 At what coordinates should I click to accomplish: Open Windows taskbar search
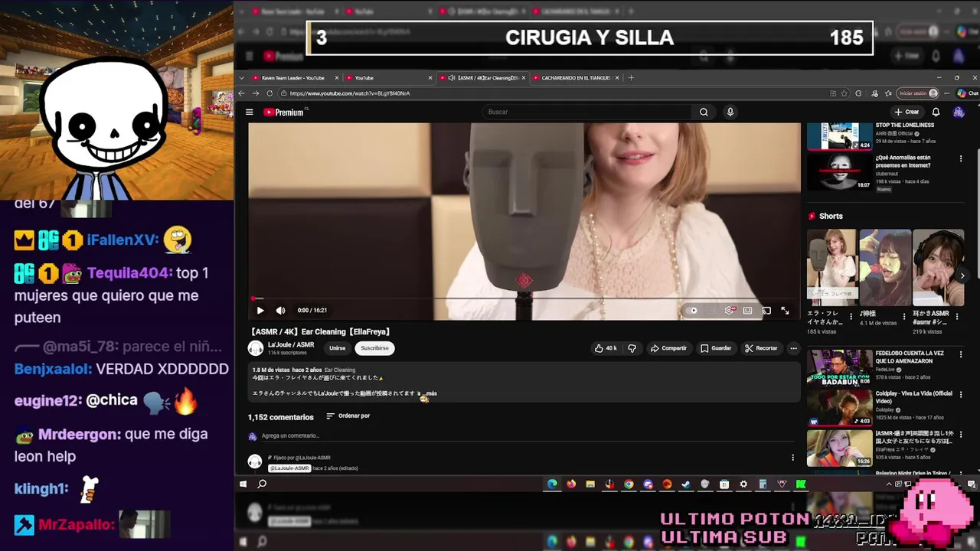pos(262,484)
